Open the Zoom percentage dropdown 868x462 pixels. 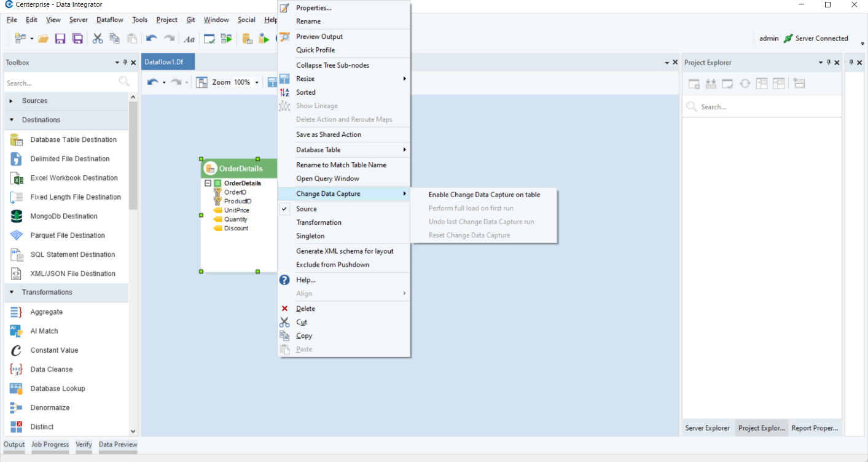pyautogui.click(x=257, y=82)
